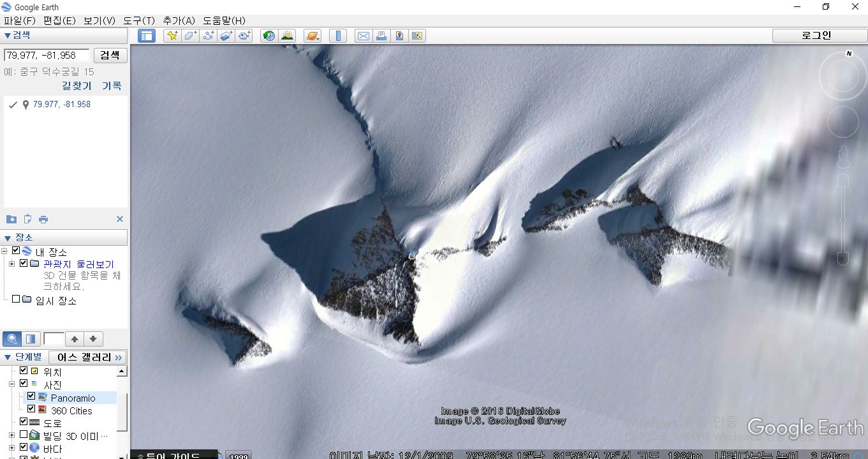Click the 로그인 button
The height and width of the screenshot is (459, 868).
[x=816, y=36]
